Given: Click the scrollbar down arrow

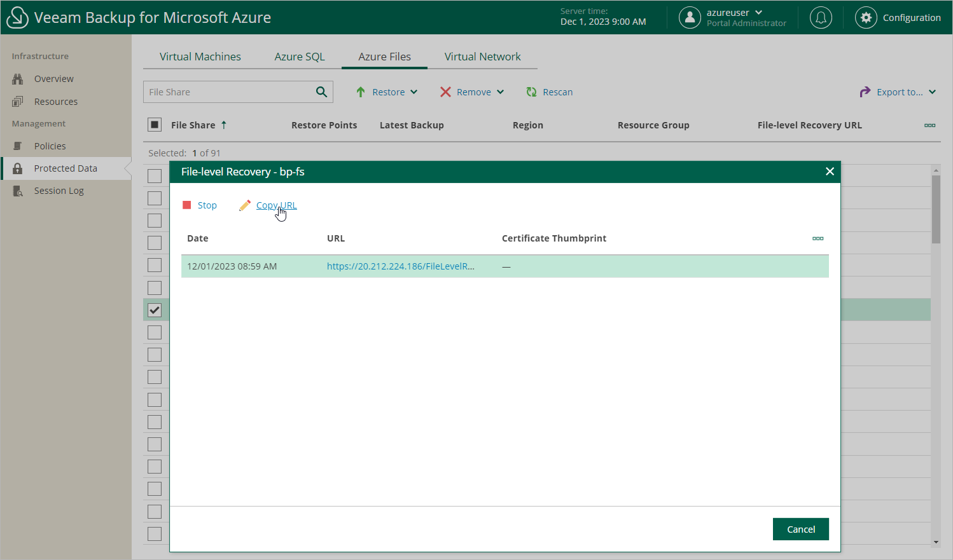Looking at the screenshot, I should [x=936, y=542].
